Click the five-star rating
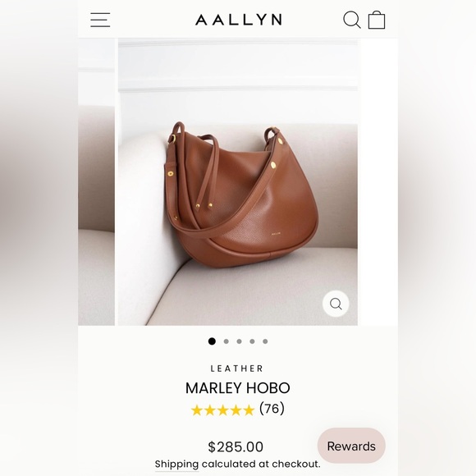Viewport: 476px width, 476px height. pyautogui.click(x=223, y=410)
